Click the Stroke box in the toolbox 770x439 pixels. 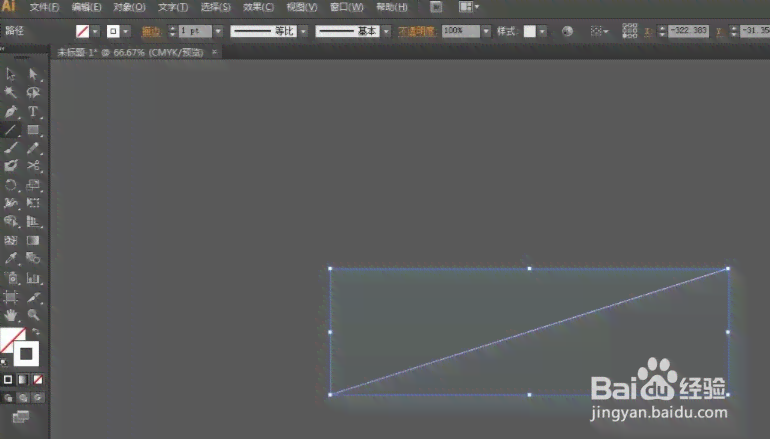coord(26,354)
